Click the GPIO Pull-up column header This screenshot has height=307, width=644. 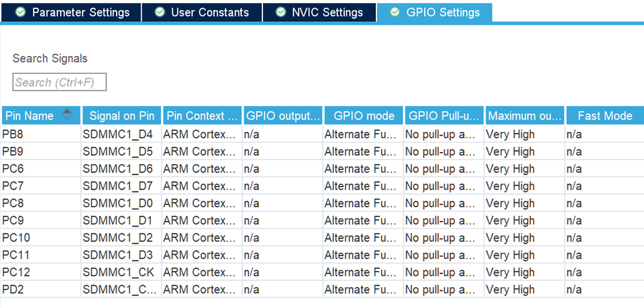pos(444,116)
